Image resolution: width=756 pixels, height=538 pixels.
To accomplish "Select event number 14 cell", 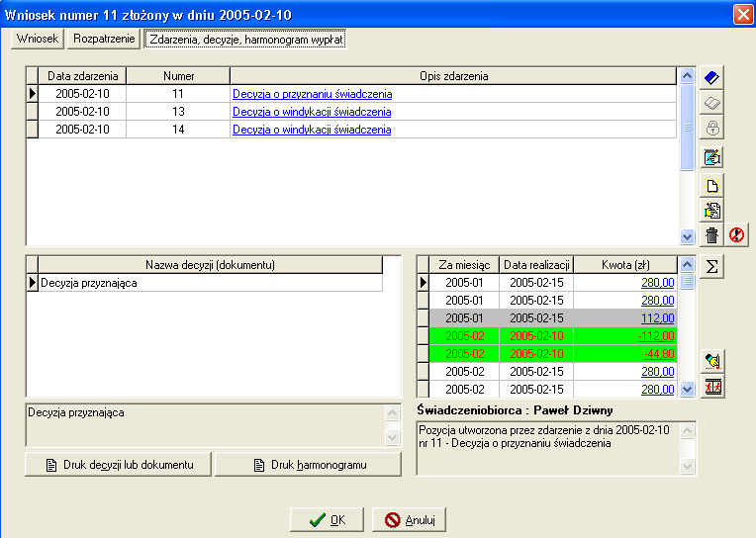I will coord(178,130).
